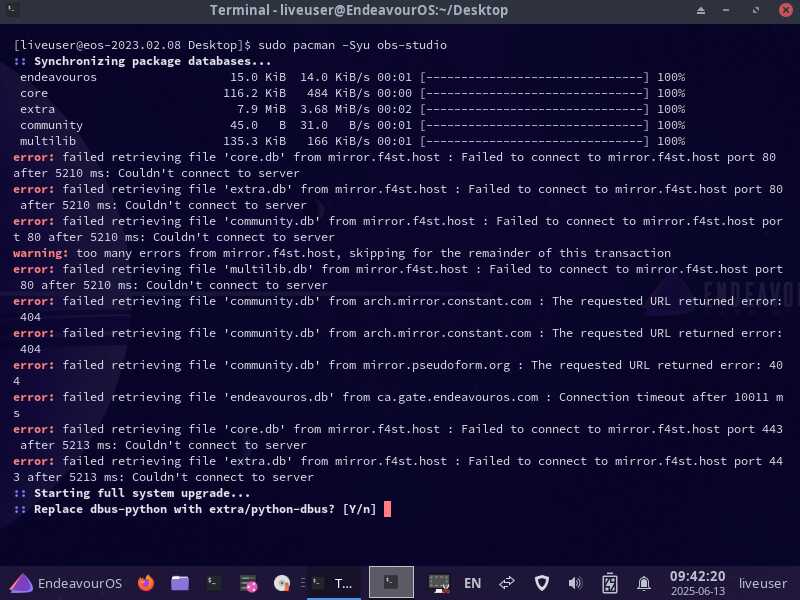Click the "multilib" database row name
800x600 pixels.
point(48,141)
